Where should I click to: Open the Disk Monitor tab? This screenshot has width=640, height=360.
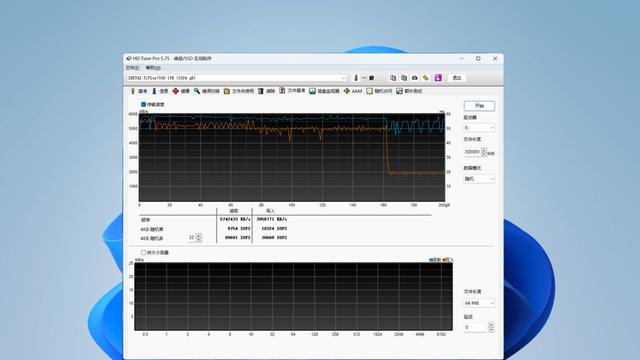tap(324, 91)
